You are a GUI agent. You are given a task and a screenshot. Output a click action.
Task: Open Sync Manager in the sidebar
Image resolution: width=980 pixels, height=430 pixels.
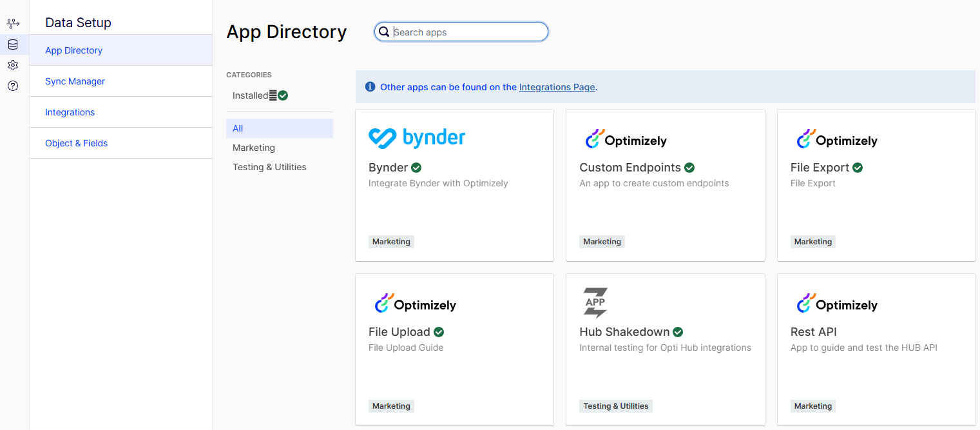[x=121, y=81]
